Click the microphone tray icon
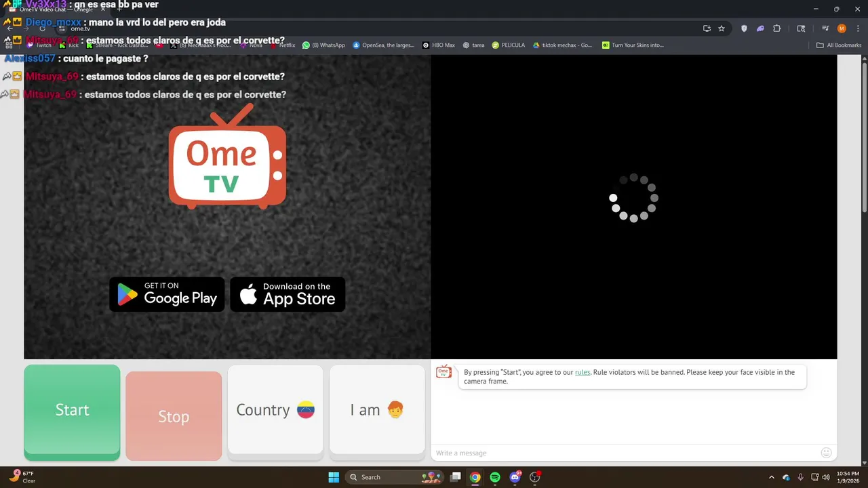The width and height of the screenshot is (868, 488). 801,477
